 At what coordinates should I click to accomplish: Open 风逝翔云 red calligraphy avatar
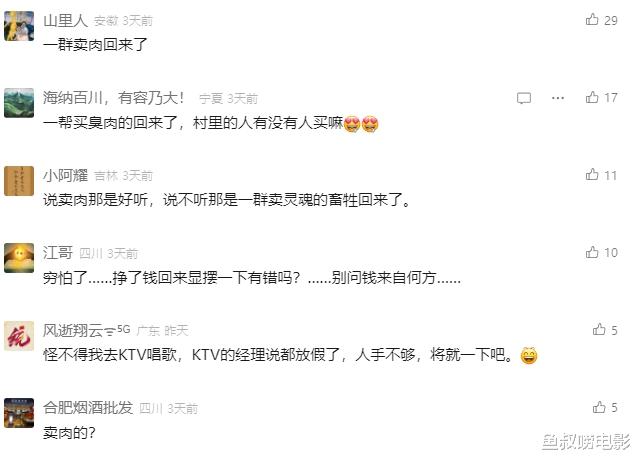(x=19, y=336)
